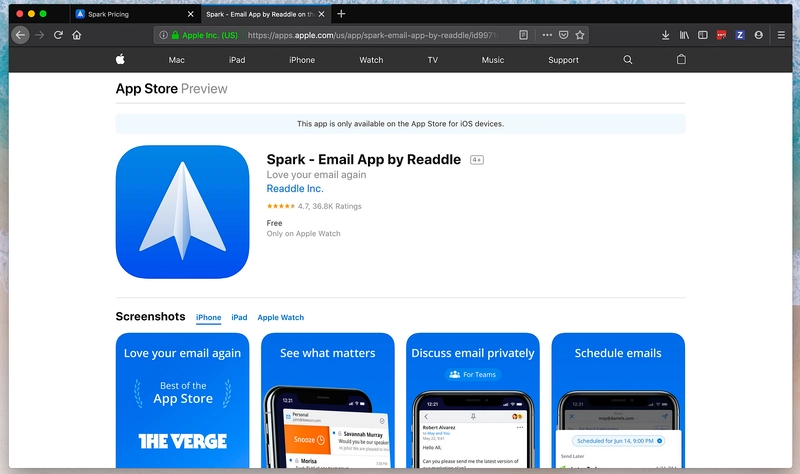Click the 4+ age rating badge

(477, 160)
